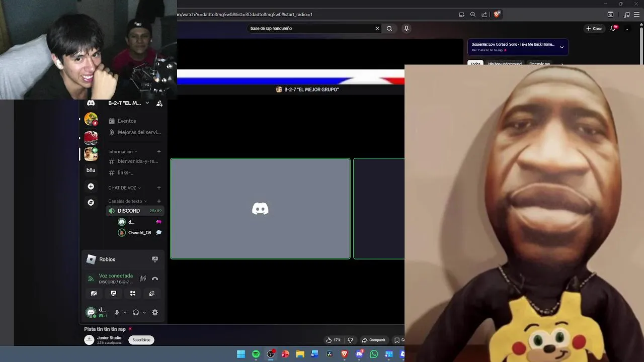Collapse the Canales de texto category
The width and height of the screenshot is (644, 362).
point(127,201)
